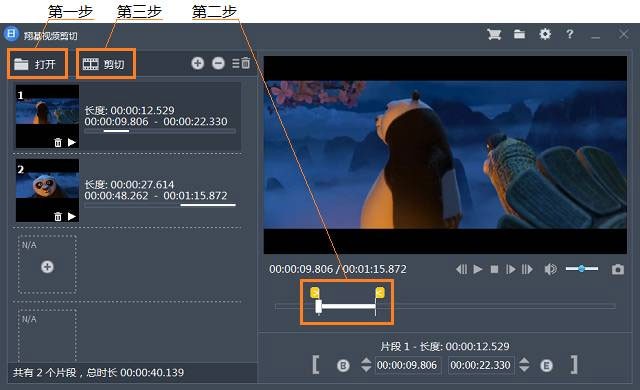Delete segment 1 using its trash icon
The height and width of the screenshot is (390, 640).
click(58, 142)
